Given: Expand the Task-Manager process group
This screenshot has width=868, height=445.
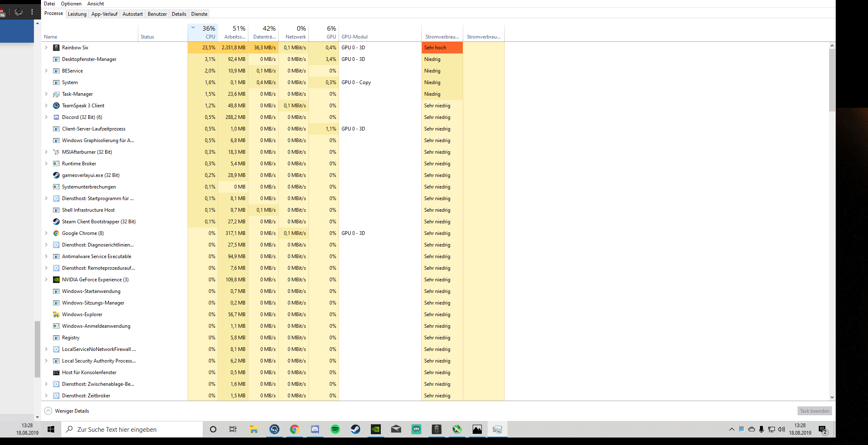Looking at the screenshot, I should tap(46, 94).
